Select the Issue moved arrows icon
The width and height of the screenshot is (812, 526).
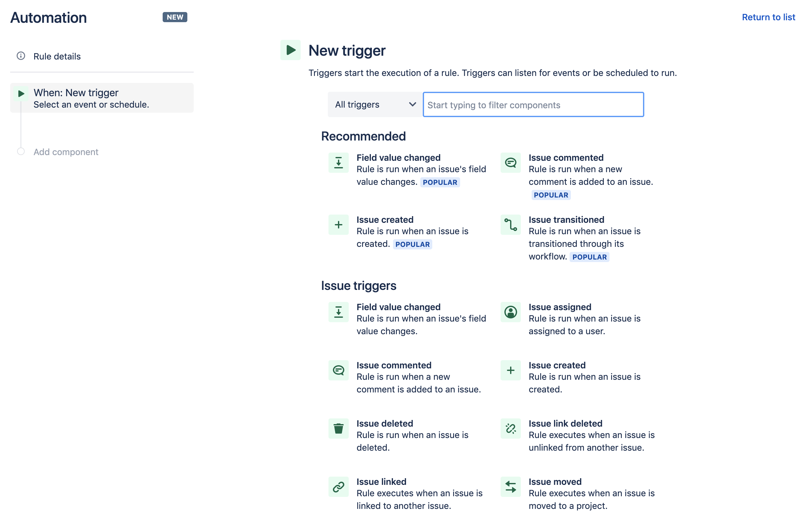[510, 486]
